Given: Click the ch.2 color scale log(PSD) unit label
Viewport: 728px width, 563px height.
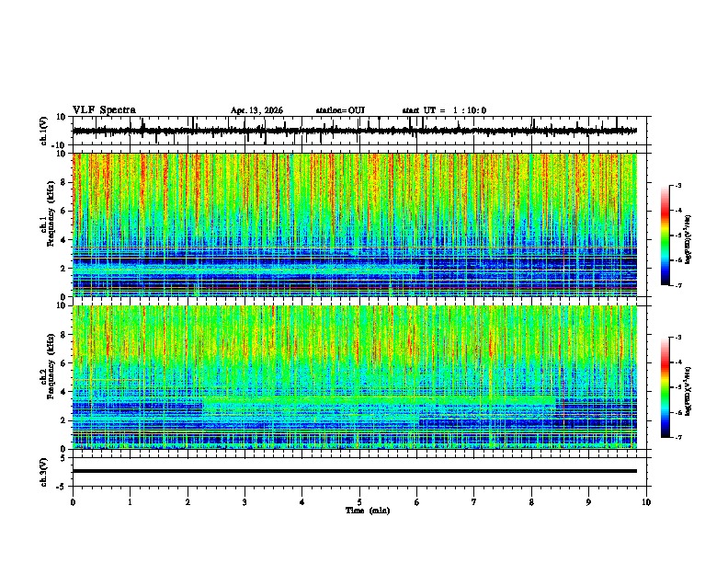Looking at the screenshot, I should 688,391.
